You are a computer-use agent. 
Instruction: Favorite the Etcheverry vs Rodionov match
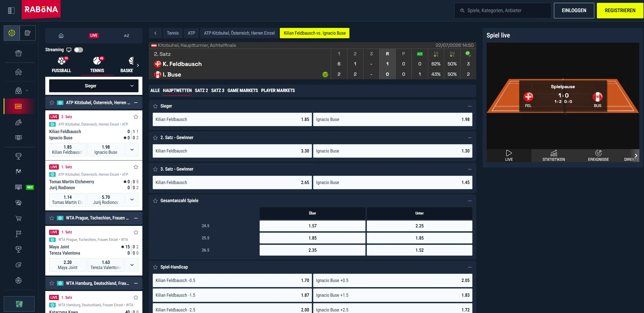tap(136, 167)
